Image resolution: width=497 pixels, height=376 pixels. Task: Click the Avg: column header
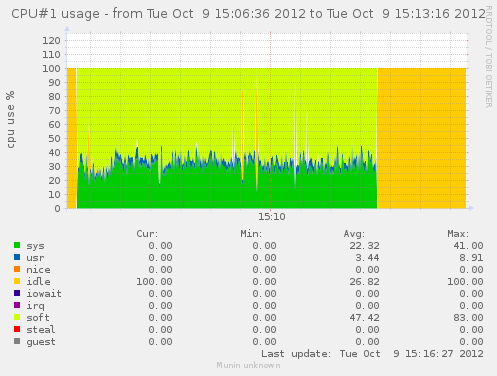tap(354, 234)
